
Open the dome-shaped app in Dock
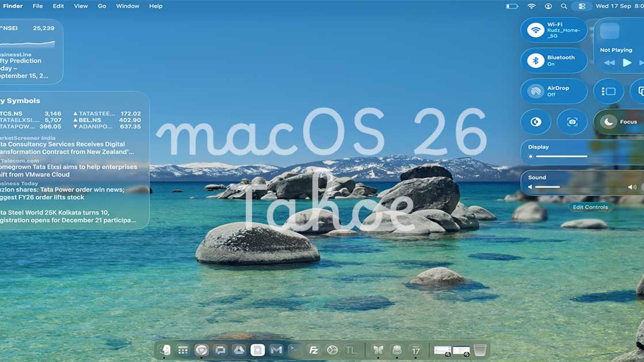click(397, 350)
